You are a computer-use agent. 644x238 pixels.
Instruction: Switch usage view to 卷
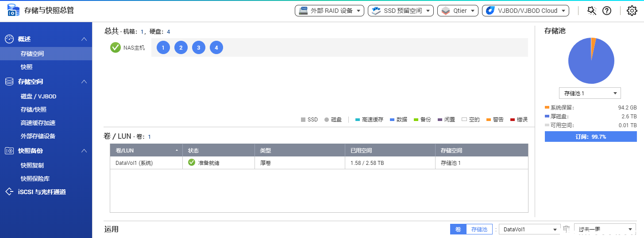(458, 229)
